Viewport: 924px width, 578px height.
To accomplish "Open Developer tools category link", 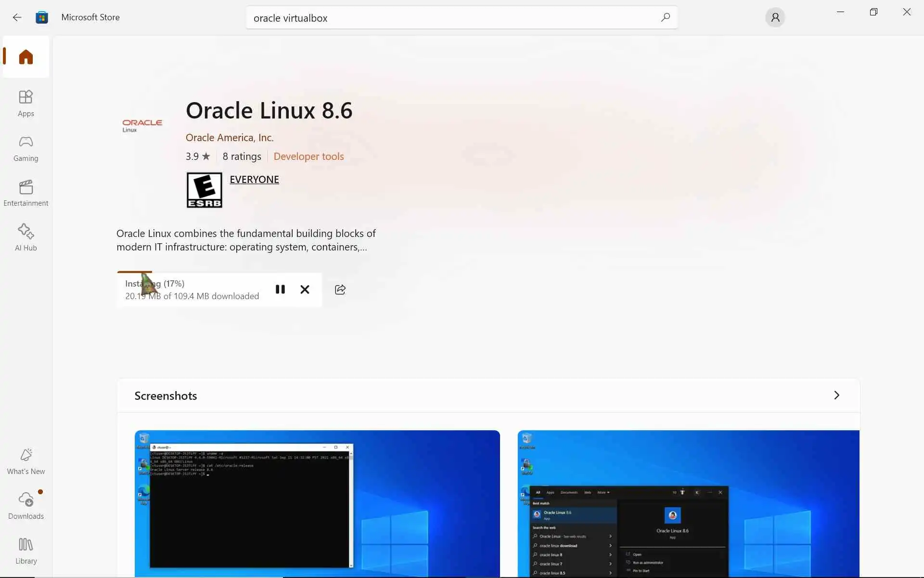I will pyautogui.click(x=308, y=156).
